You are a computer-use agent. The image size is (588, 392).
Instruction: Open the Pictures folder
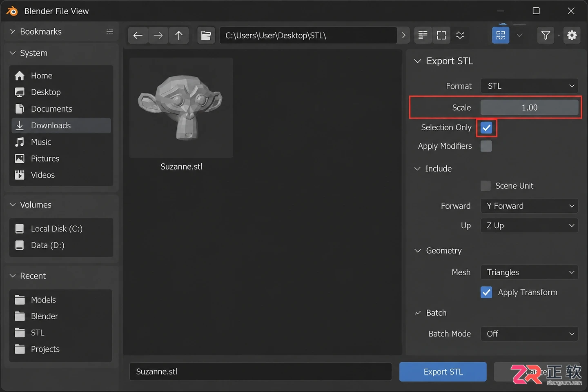[x=61, y=158]
